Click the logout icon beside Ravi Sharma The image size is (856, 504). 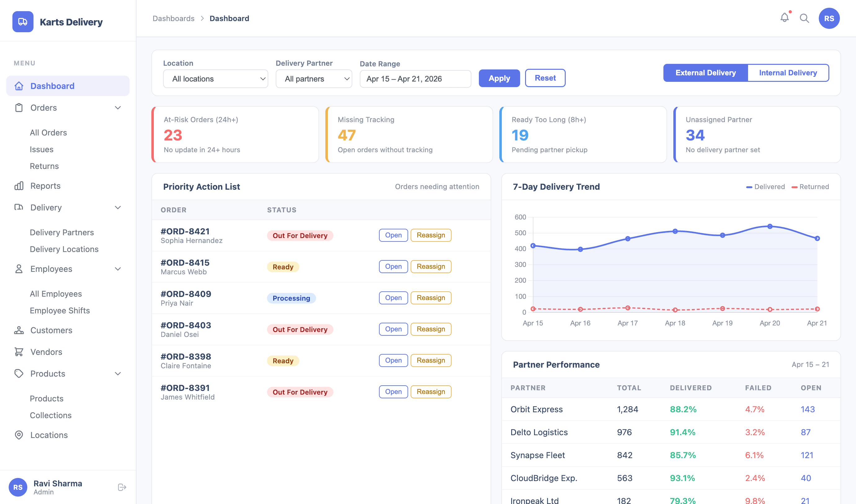point(122,487)
